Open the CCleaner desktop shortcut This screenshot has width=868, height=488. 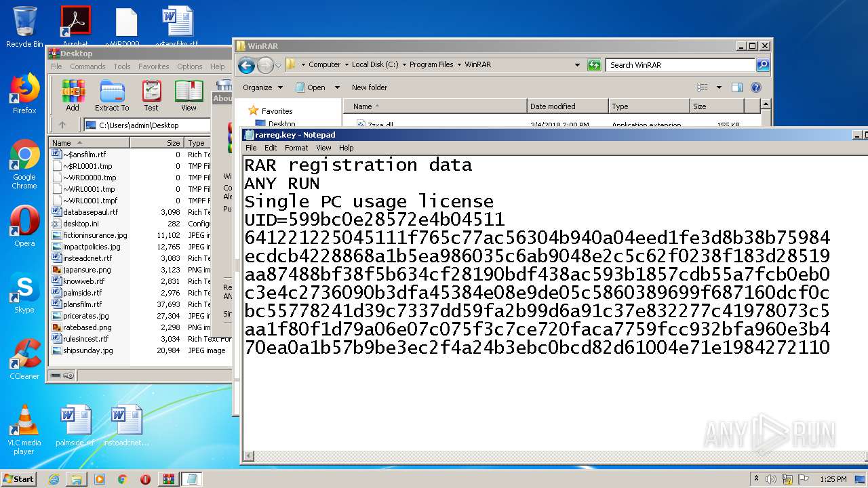click(x=24, y=359)
